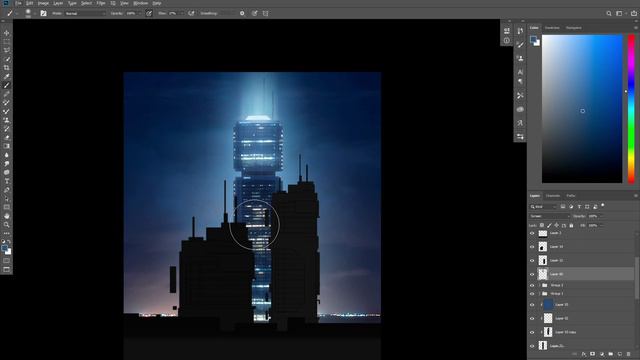Select the Rectangular Marquee tool
The width and height of the screenshot is (640, 360).
coord(7,42)
